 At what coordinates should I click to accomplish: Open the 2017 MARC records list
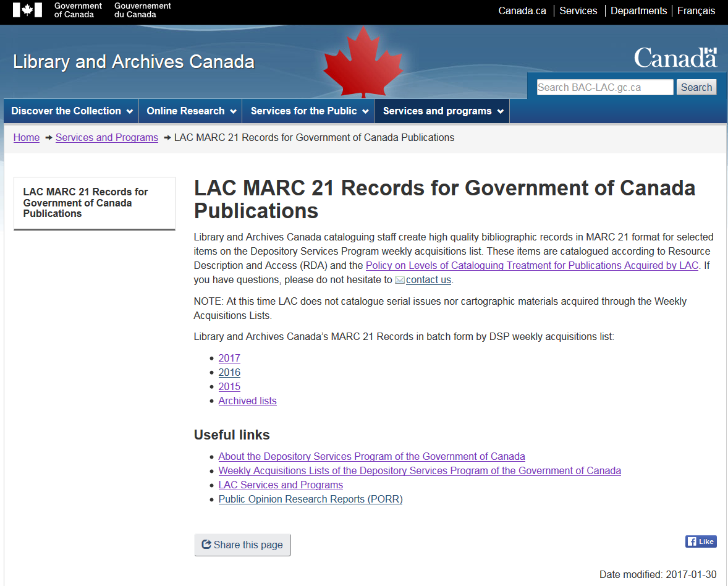(x=229, y=359)
